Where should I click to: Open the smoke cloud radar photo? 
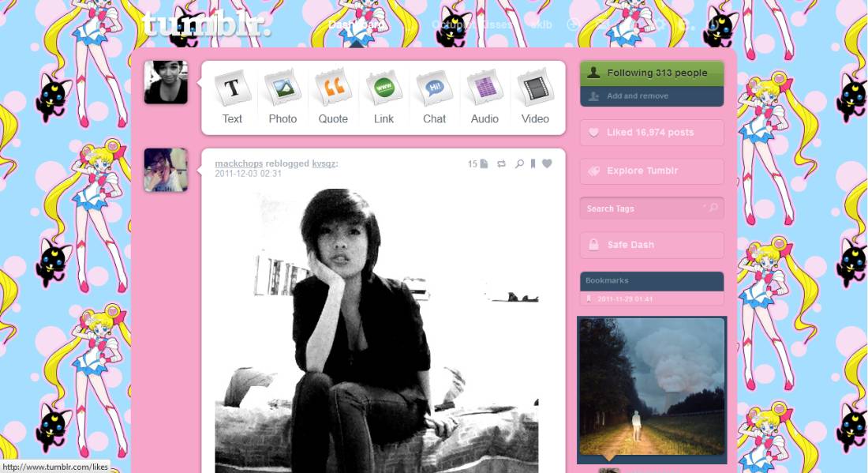pos(652,386)
